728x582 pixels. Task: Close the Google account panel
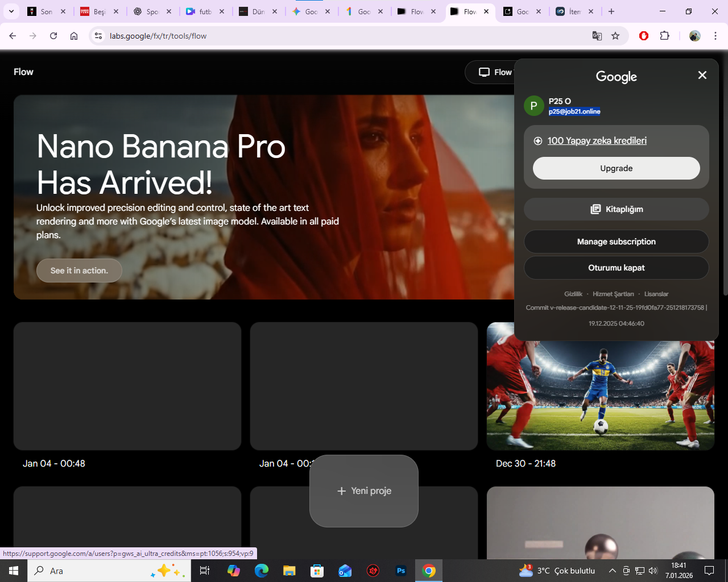coord(702,75)
